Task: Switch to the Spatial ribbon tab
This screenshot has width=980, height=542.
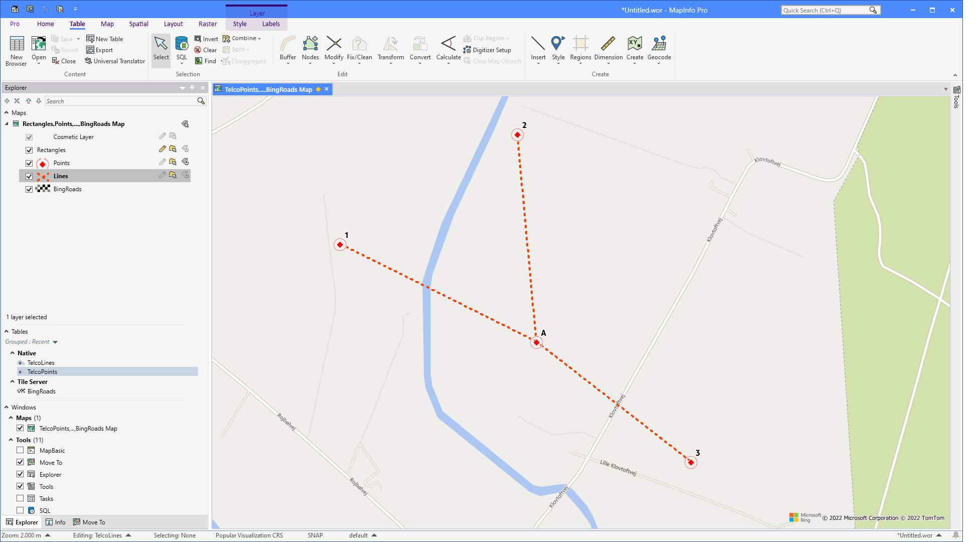Action: pos(138,24)
